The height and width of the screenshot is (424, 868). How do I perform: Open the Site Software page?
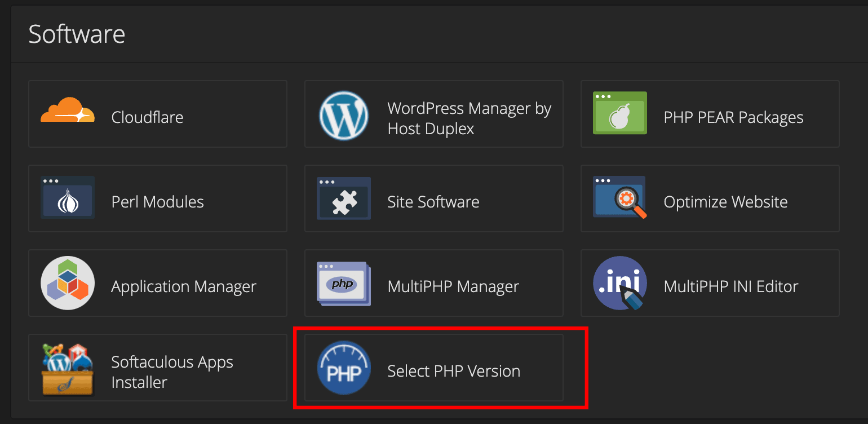[434, 201]
